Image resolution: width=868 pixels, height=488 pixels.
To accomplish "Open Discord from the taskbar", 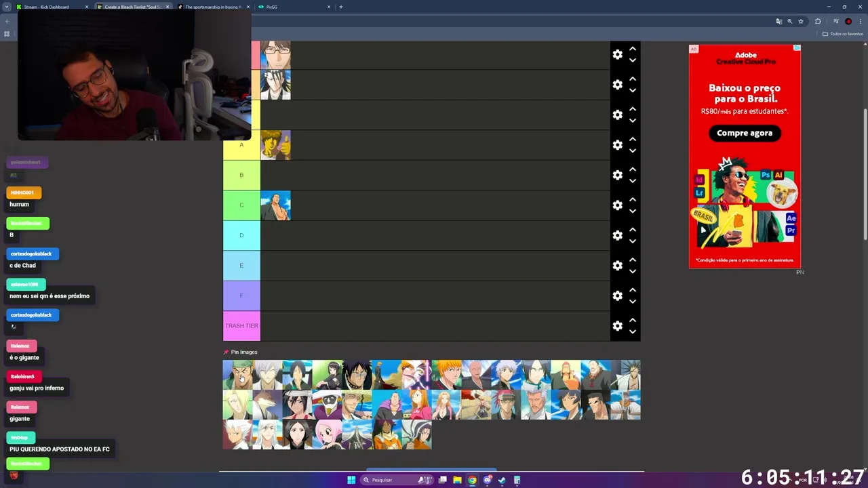I will [x=487, y=480].
